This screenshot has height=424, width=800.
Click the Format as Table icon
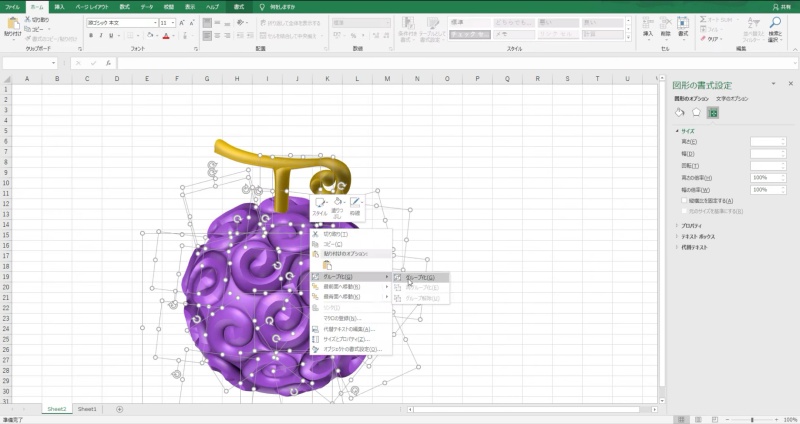pos(433,23)
